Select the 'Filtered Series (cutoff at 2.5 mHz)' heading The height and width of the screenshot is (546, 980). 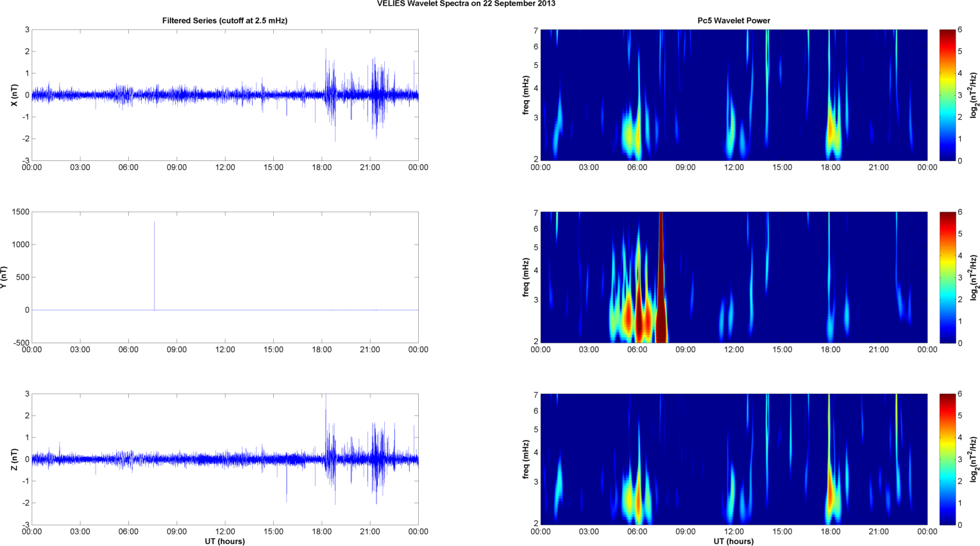point(225,21)
